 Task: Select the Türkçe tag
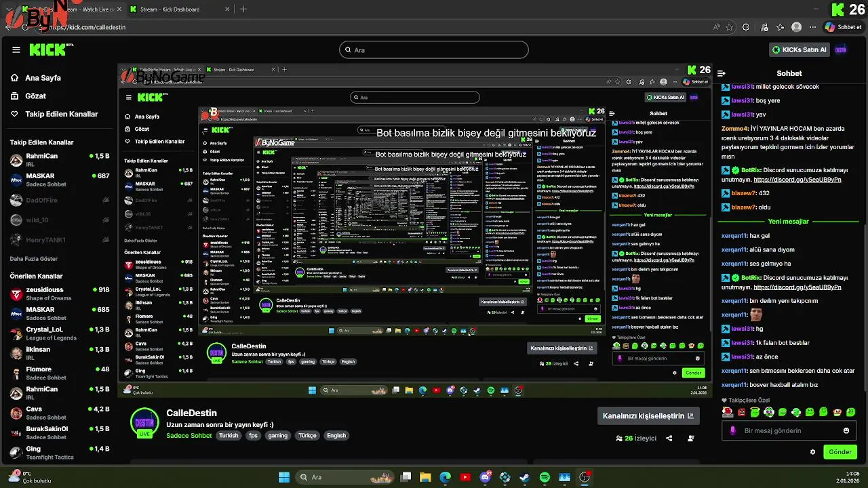[x=307, y=435]
